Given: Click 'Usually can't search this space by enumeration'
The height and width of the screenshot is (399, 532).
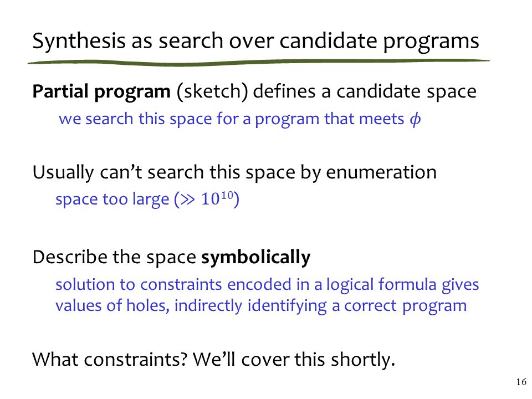Looking at the screenshot, I should [x=234, y=173].
